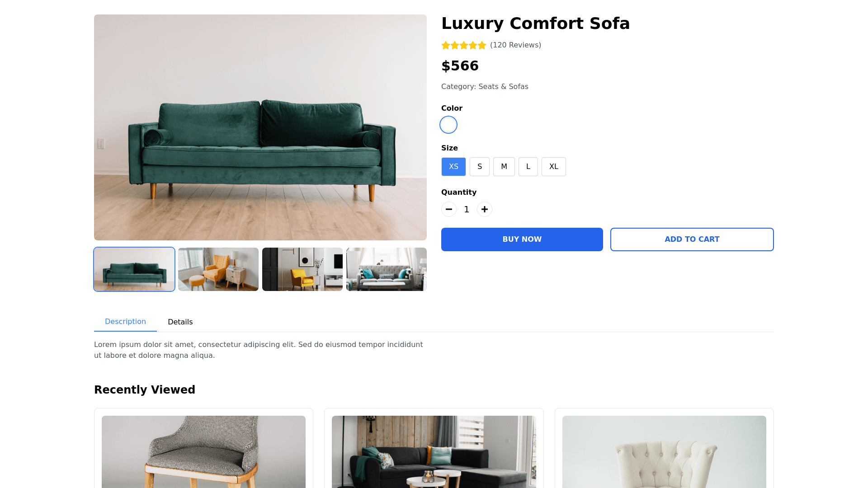Open the Description tab
The height and width of the screenshot is (488, 868).
coord(125,322)
